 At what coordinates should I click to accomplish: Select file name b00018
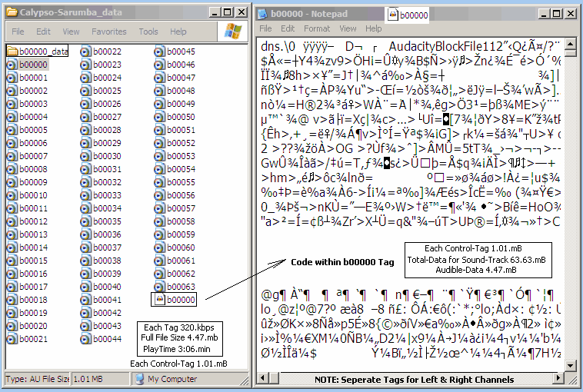(34, 300)
